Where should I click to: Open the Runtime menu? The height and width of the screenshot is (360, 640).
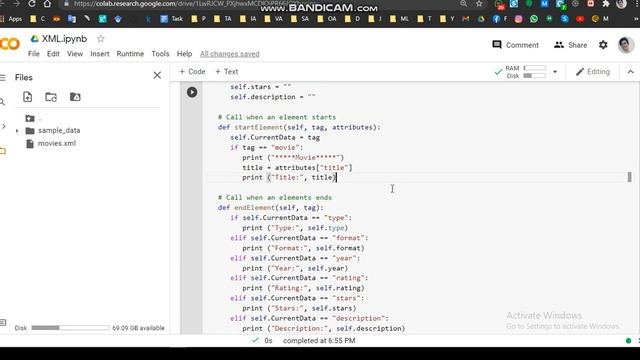click(130, 54)
